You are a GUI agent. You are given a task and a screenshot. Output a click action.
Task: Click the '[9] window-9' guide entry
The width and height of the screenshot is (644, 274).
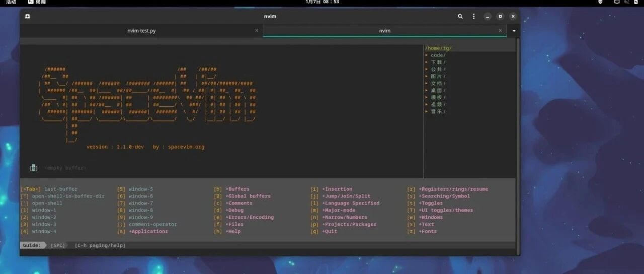(x=135, y=218)
